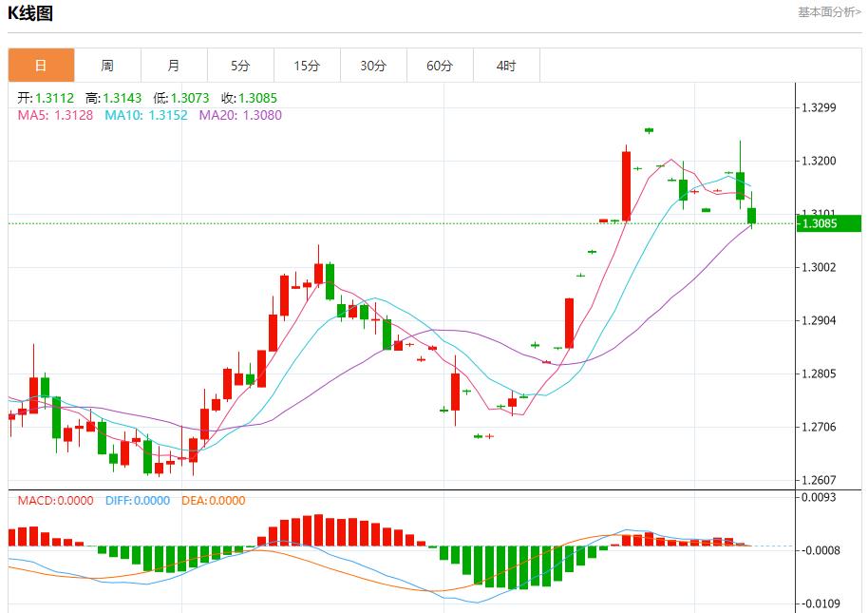Click the MA10 indicator label
The width and height of the screenshot is (868, 613).
(x=146, y=115)
